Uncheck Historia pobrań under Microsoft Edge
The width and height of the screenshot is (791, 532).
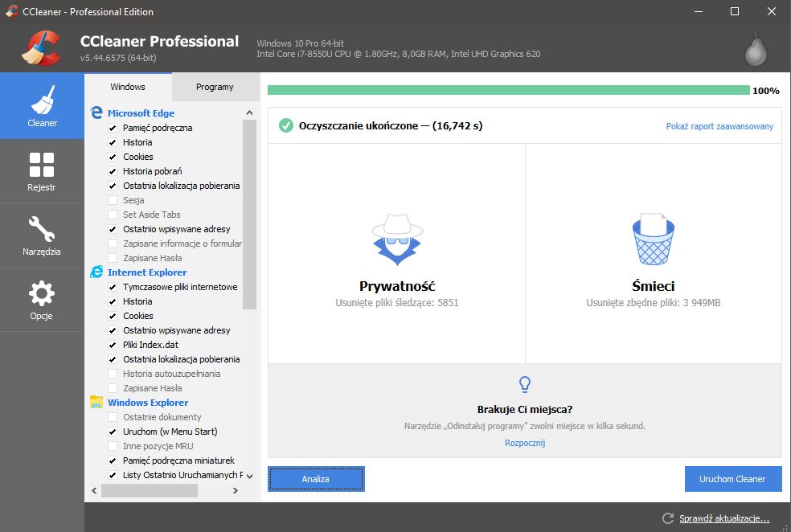click(x=113, y=171)
